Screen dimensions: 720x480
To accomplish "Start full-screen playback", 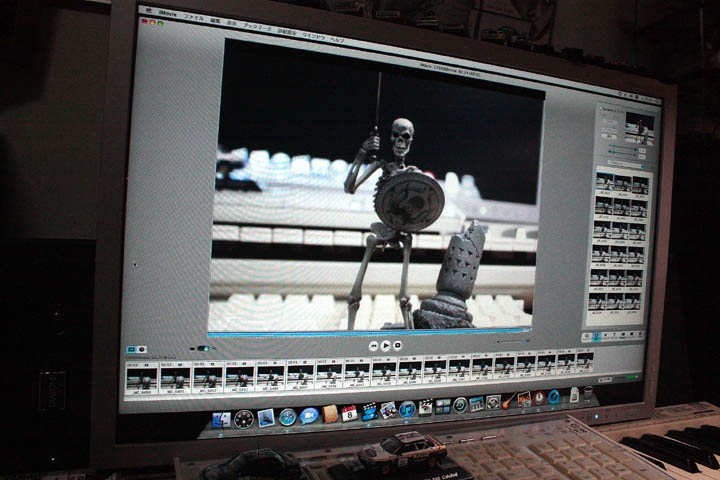I will (398, 345).
